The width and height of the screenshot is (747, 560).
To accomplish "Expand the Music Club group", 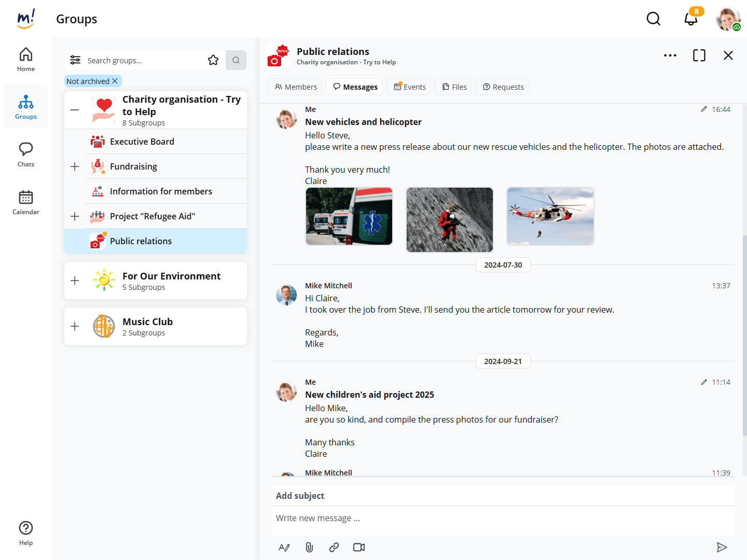I will [75, 326].
